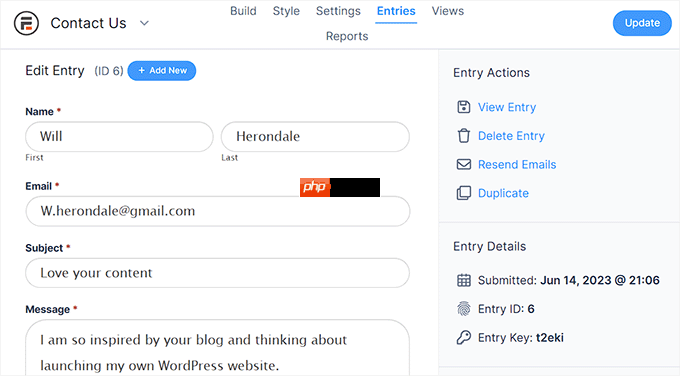The height and width of the screenshot is (376, 680).
Task: Click the Entry ID fingerprint icon
Action: click(x=464, y=309)
